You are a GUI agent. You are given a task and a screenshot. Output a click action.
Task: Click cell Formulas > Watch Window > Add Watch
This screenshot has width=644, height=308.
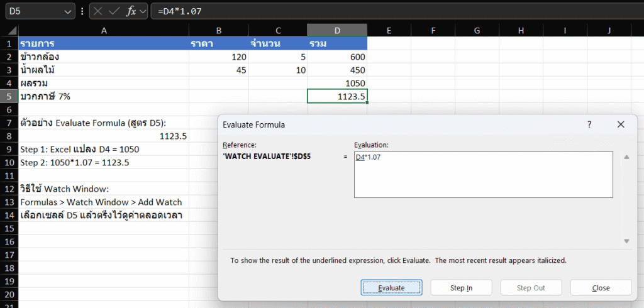tap(104, 202)
